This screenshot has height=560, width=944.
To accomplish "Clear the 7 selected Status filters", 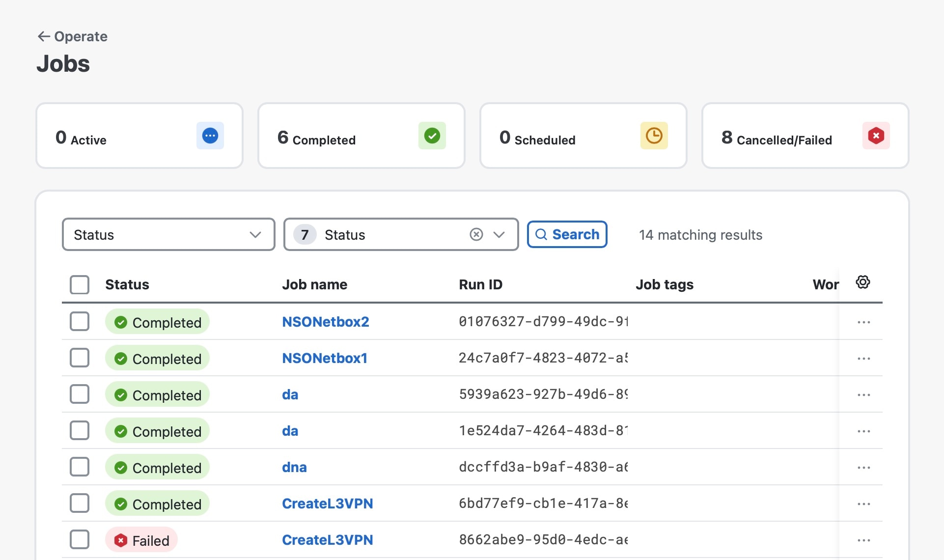I will 476,234.
